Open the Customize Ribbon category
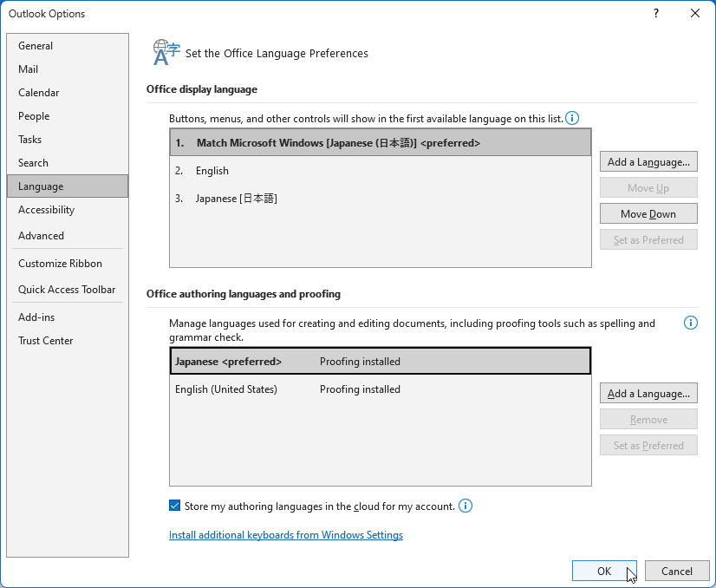The width and height of the screenshot is (716, 588). (x=68, y=264)
